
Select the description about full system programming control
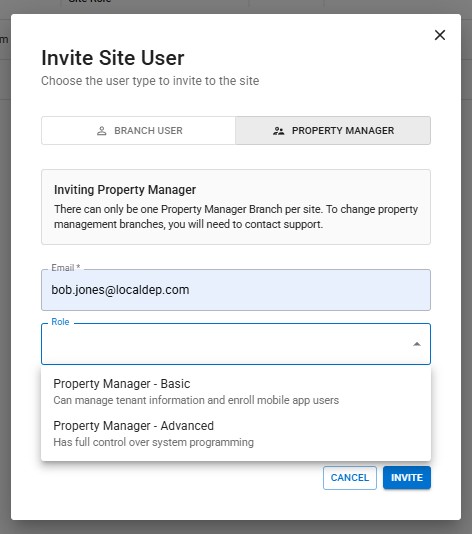pos(154,442)
